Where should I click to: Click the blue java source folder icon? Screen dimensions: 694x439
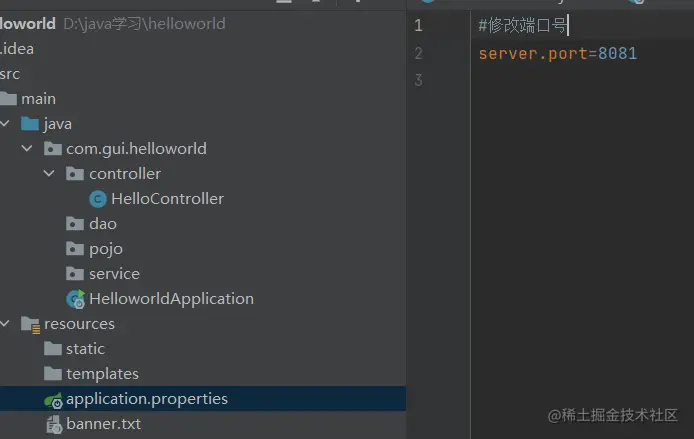point(30,123)
